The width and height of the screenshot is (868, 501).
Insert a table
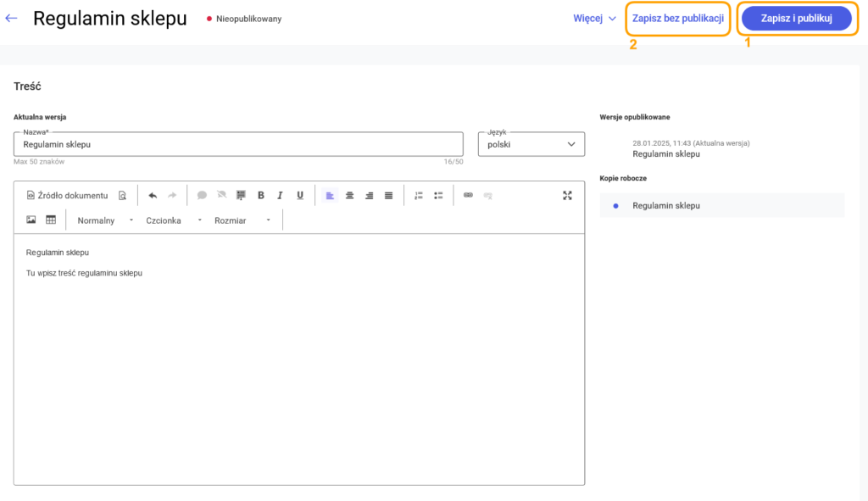click(x=51, y=220)
